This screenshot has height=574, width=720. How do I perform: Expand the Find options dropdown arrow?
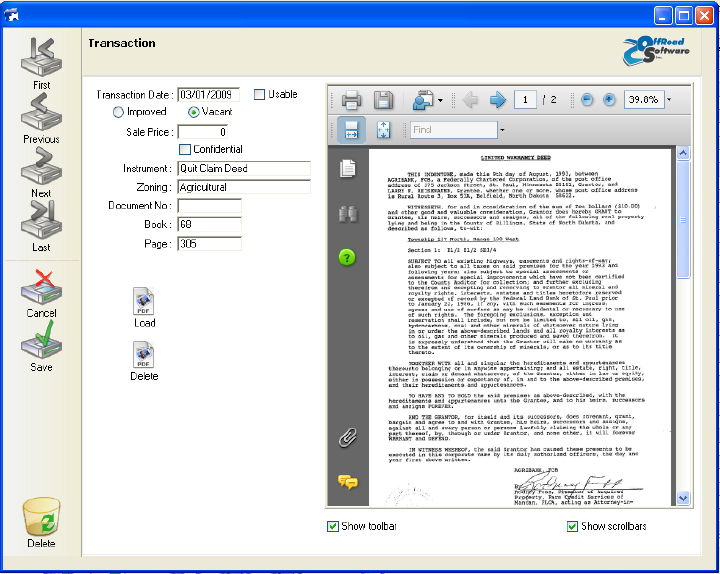502,130
